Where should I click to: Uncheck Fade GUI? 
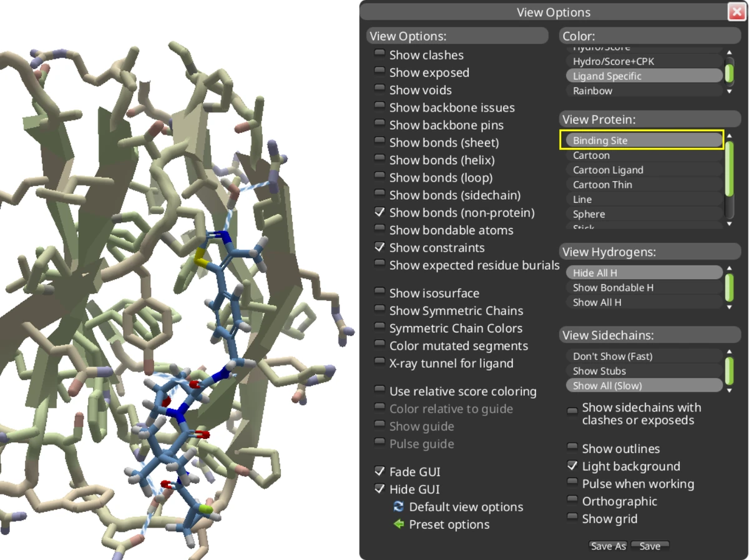pyautogui.click(x=379, y=471)
